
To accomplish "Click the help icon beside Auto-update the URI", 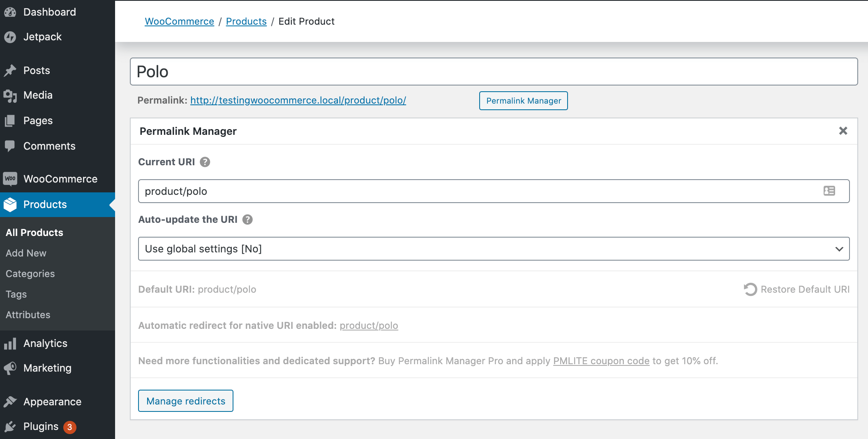I will point(247,219).
